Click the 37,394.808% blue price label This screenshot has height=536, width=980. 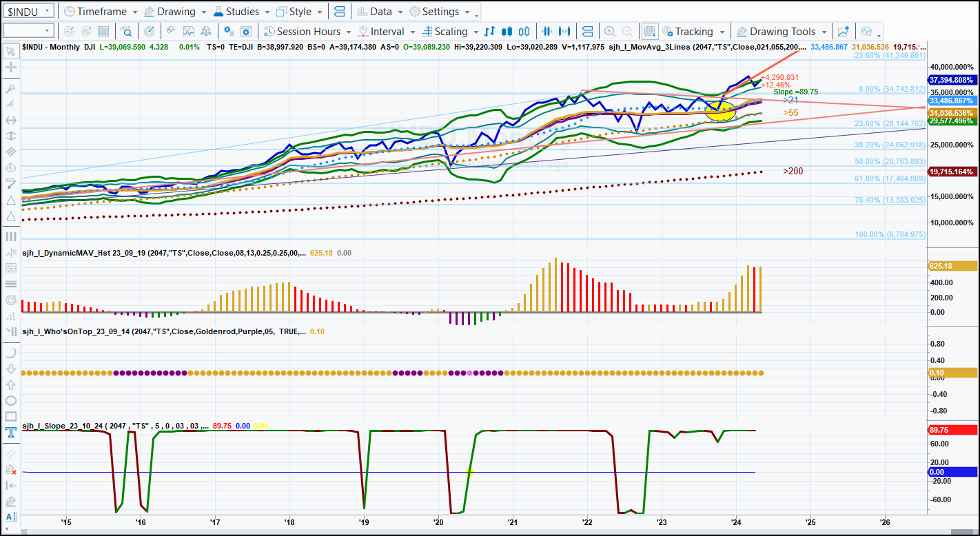coord(952,80)
